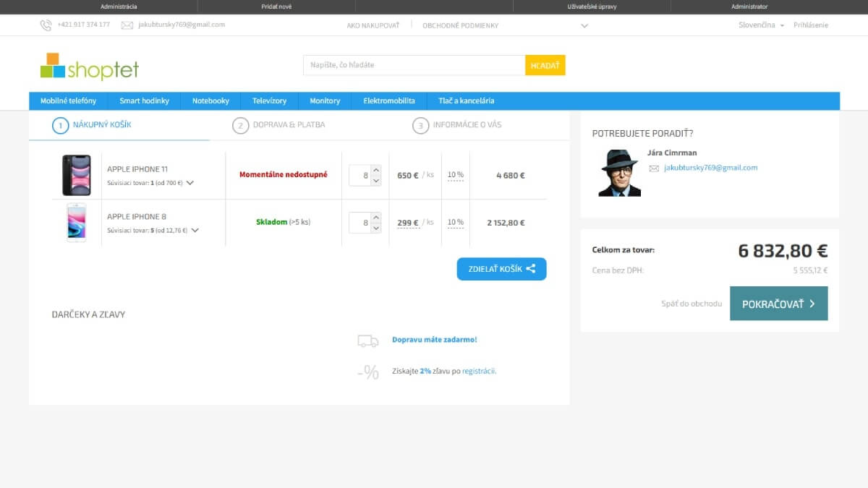Open the Mobilné telefóny category
This screenshot has width=868, height=488.
[68, 100]
